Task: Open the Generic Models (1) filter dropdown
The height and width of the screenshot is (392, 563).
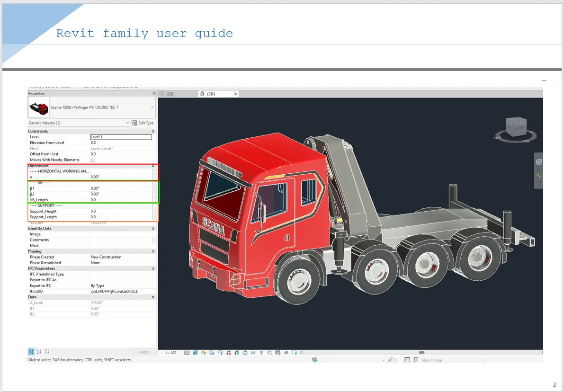Action: [x=127, y=123]
